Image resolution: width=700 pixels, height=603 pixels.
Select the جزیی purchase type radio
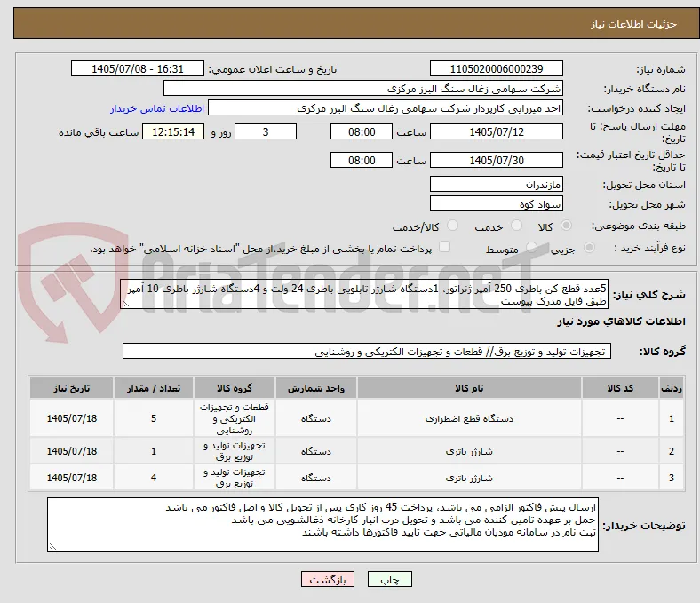click(589, 248)
